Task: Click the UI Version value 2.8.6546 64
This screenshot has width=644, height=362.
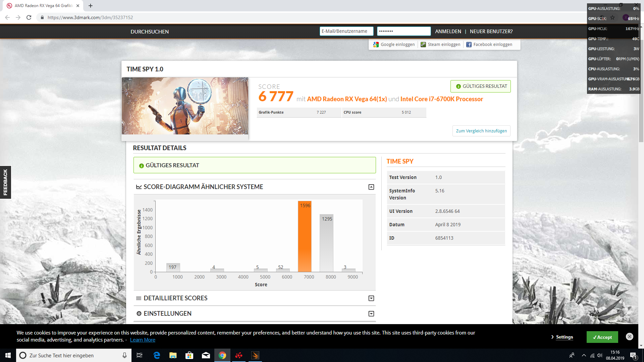Action: point(447,212)
